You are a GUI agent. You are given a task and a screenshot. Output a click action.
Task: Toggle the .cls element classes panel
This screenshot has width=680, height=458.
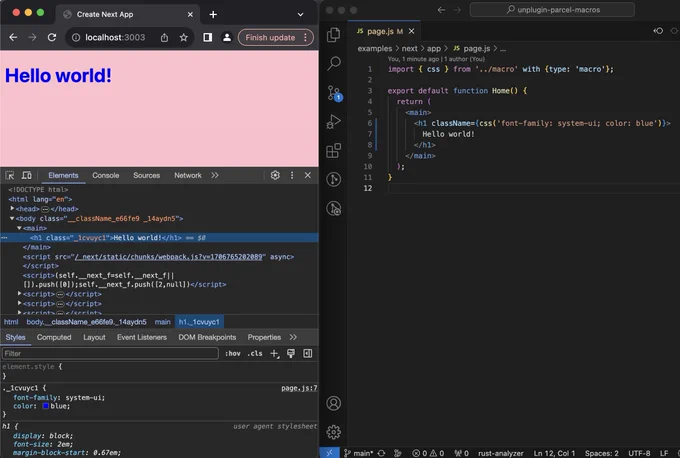tap(255, 353)
